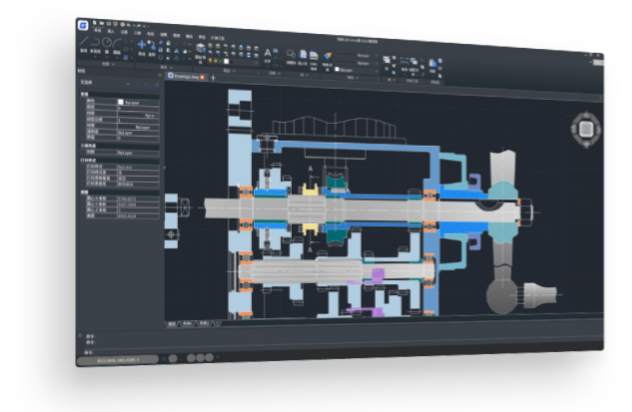Toggle the second round status bar button
The width and height of the screenshot is (632, 412).
(x=190, y=358)
